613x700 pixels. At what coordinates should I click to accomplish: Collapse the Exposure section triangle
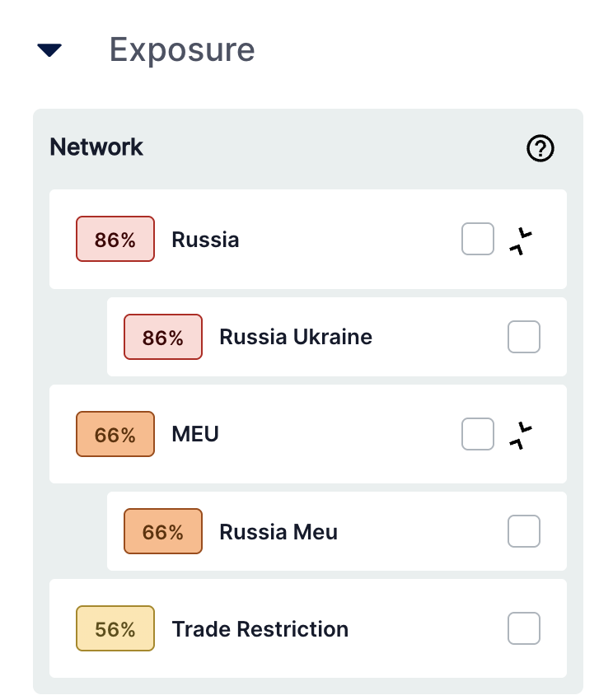(x=49, y=51)
